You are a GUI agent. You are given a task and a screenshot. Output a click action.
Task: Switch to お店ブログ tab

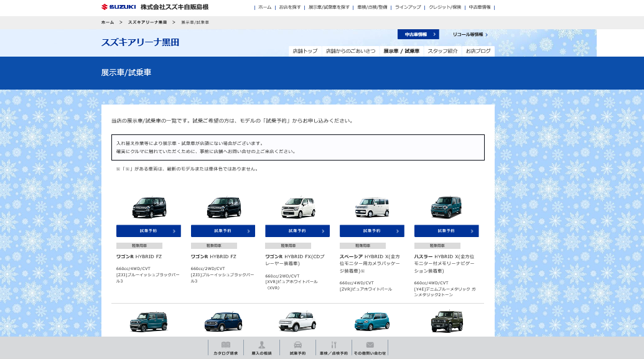click(x=478, y=51)
